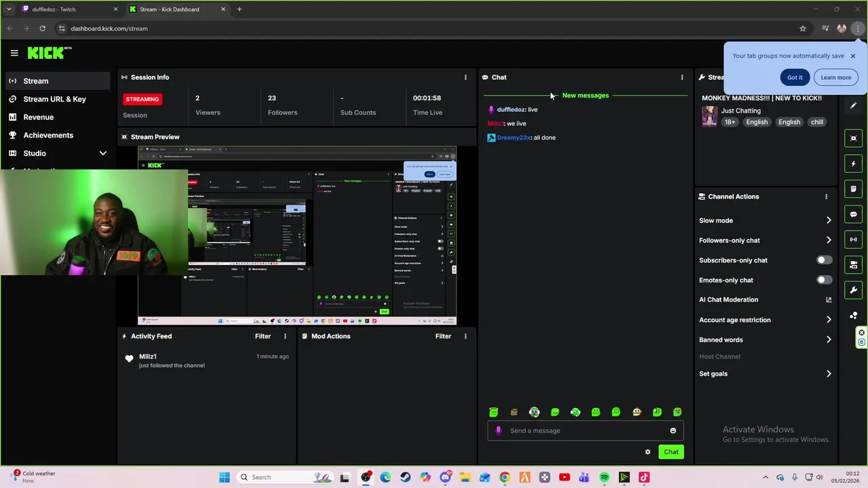
Task: Toggle the stream preview panel icon in right sidebar
Action: (x=853, y=138)
